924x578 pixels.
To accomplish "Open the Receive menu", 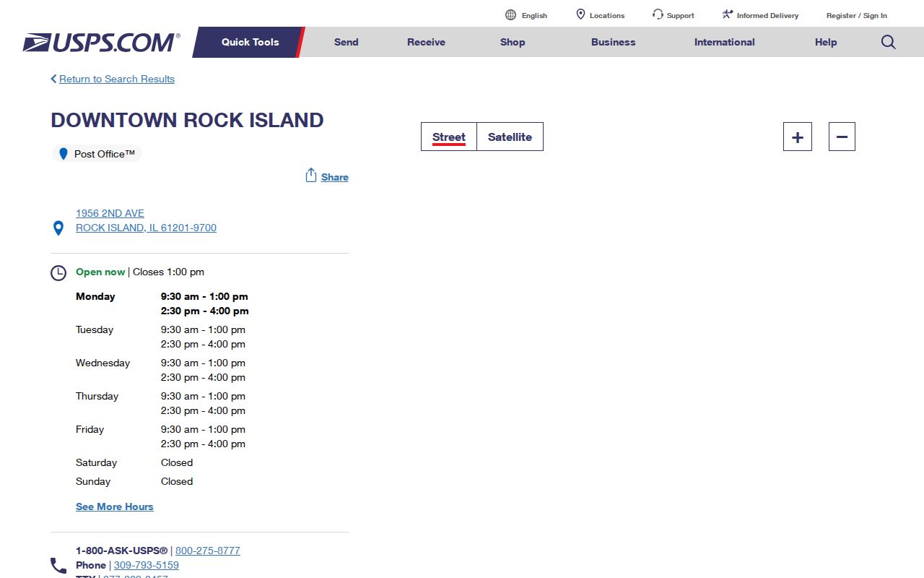I will pos(426,42).
